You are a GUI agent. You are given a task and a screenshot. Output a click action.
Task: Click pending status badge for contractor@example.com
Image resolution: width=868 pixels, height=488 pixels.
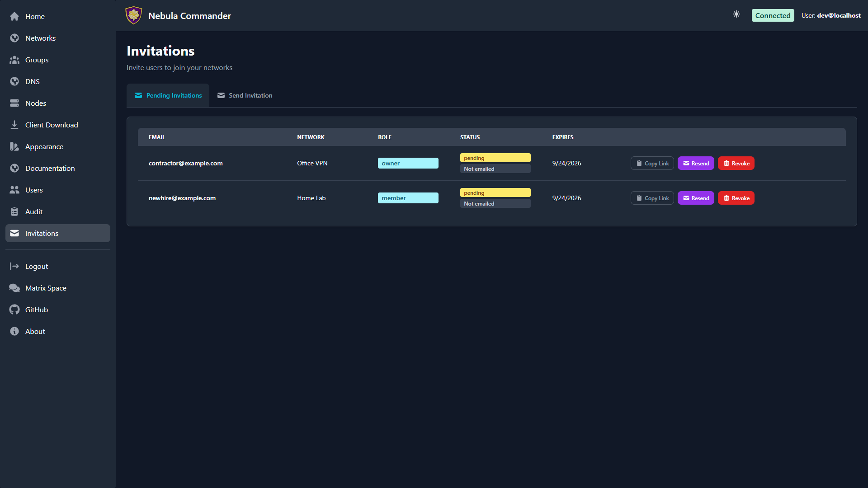click(495, 158)
